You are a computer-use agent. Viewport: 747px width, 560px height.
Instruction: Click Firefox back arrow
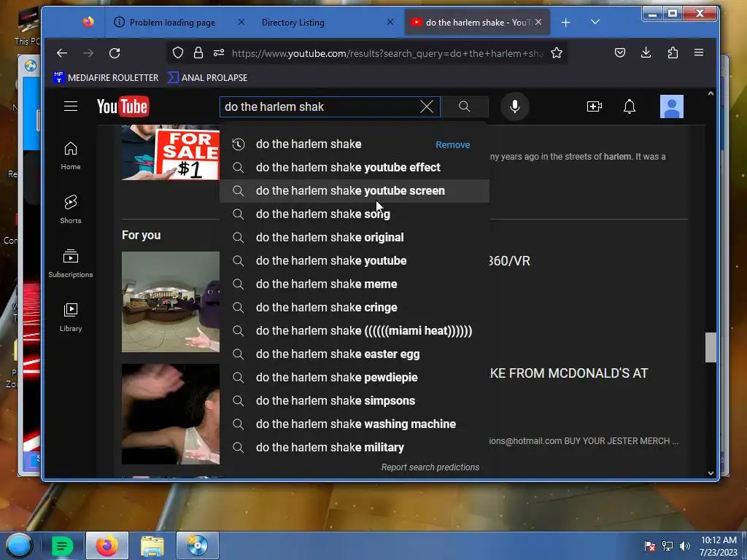coord(62,52)
